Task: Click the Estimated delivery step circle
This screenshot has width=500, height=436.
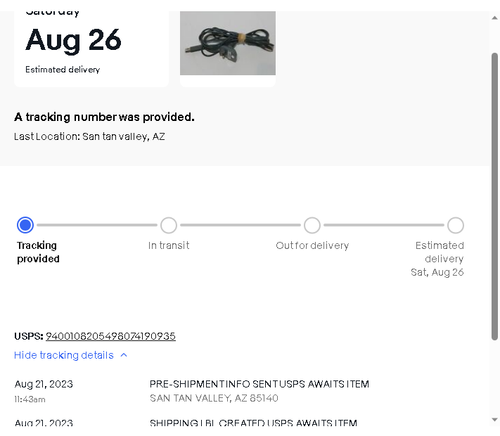Action: [x=455, y=225]
